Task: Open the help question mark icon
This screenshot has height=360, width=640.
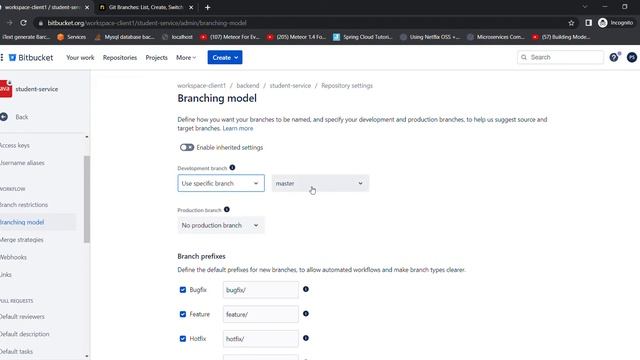Action: (x=614, y=58)
